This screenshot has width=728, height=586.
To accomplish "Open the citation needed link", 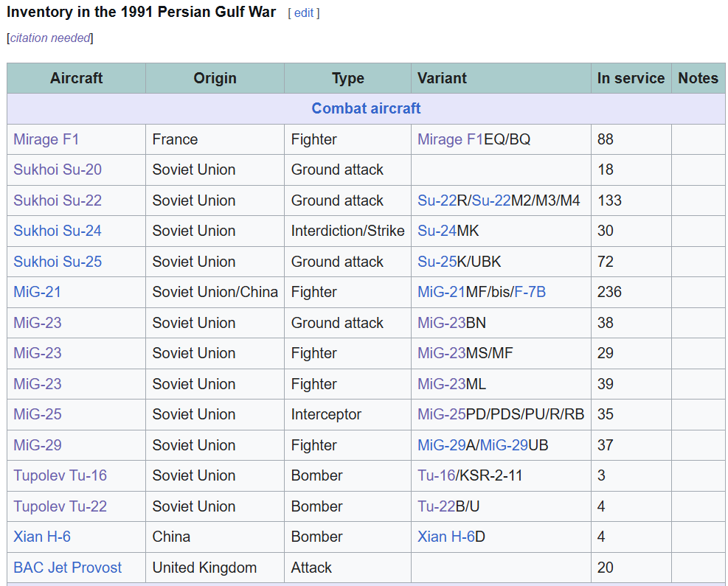I will pyautogui.click(x=50, y=38).
